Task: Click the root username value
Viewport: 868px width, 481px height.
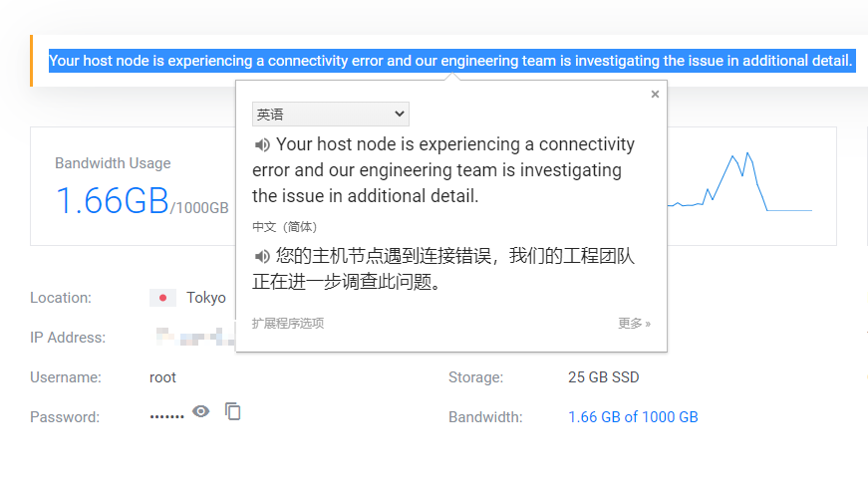Action: pos(162,377)
